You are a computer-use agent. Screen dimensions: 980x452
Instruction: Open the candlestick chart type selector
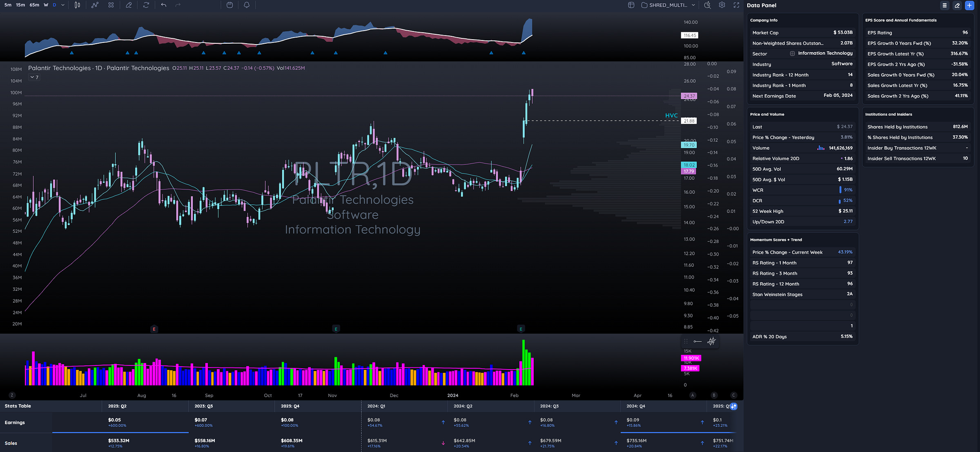(77, 5)
